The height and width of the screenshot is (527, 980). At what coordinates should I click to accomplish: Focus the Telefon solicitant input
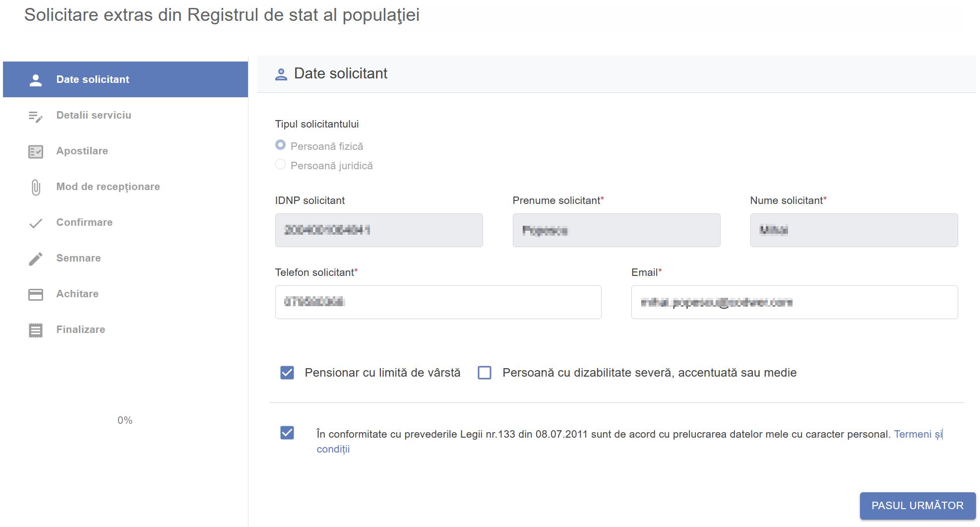(438, 302)
